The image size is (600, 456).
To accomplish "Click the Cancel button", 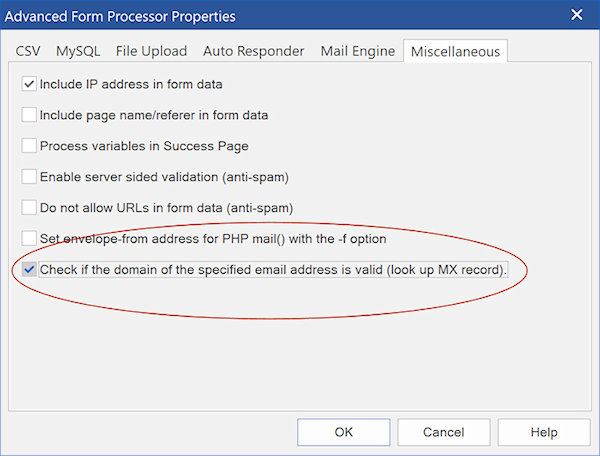I will pyautogui.click(x=443, y=432).
